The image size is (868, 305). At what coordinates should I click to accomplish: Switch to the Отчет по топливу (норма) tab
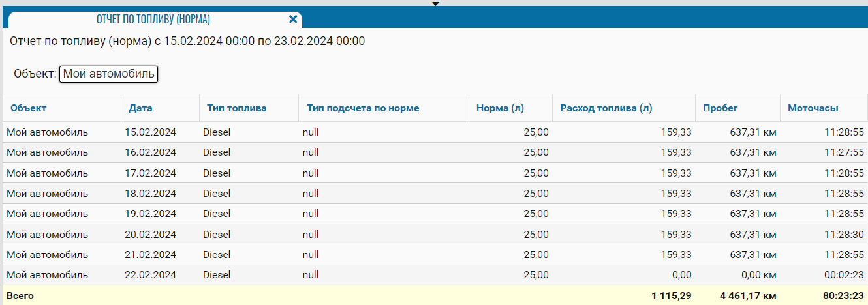(x=153, y=20)
